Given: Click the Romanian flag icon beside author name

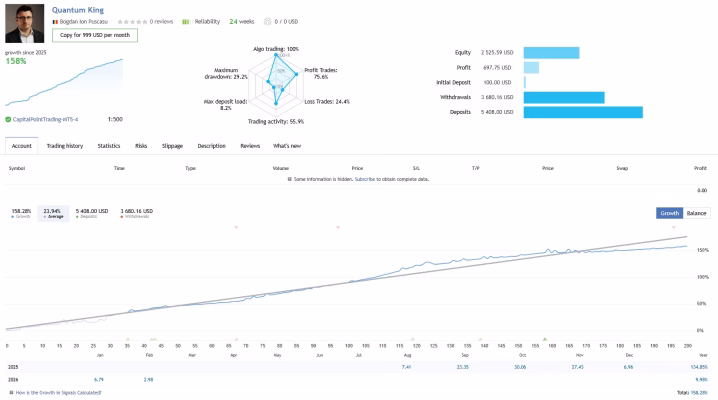Looking at the screenshot, I should [54, 21].
